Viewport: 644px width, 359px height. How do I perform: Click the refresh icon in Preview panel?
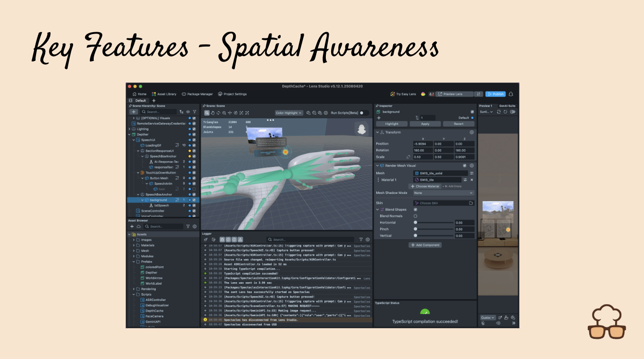tap(505, 112)
